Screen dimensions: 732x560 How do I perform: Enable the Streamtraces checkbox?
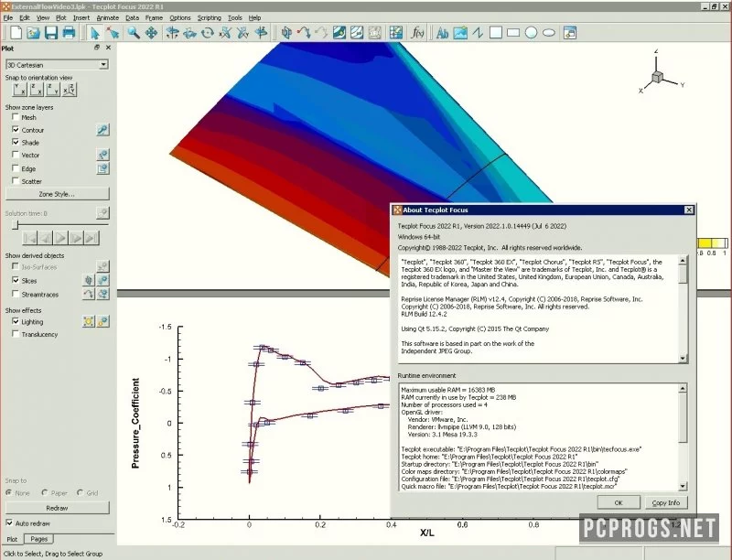[16, 294]
